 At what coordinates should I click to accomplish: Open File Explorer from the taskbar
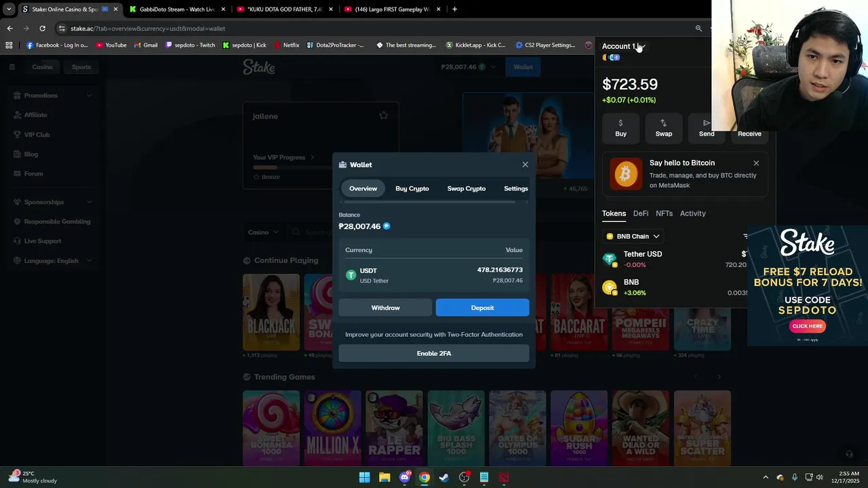pos(384,477)
